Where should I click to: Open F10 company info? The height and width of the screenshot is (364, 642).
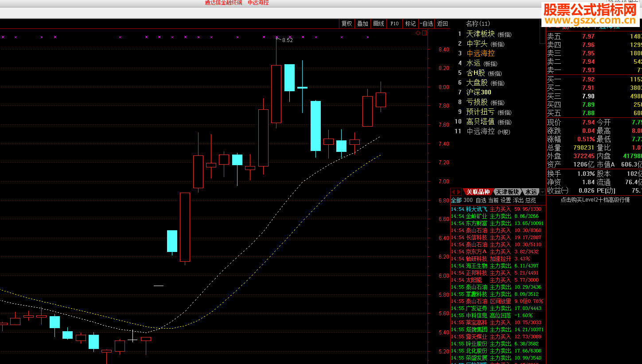394,24
